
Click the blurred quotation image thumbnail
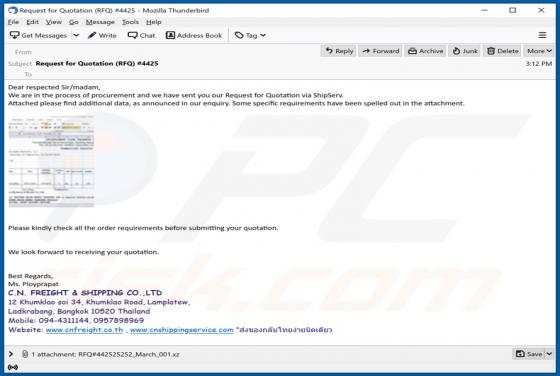(x=51, y=161)
